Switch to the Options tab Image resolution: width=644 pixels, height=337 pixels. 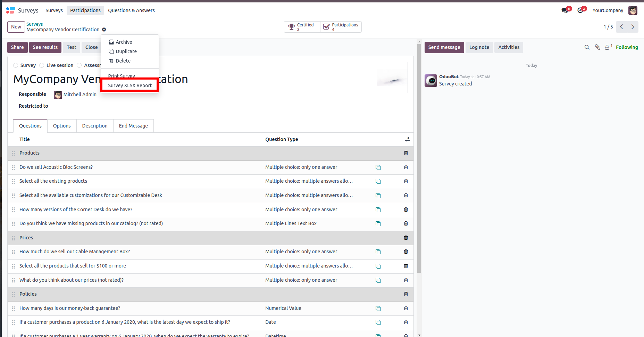pos(62,126)
